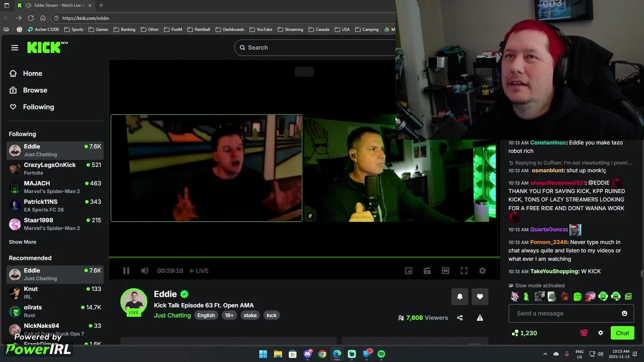The image size is (644, 362).
Task: Click the Kick logo
Action: click(x=47, y=47)
